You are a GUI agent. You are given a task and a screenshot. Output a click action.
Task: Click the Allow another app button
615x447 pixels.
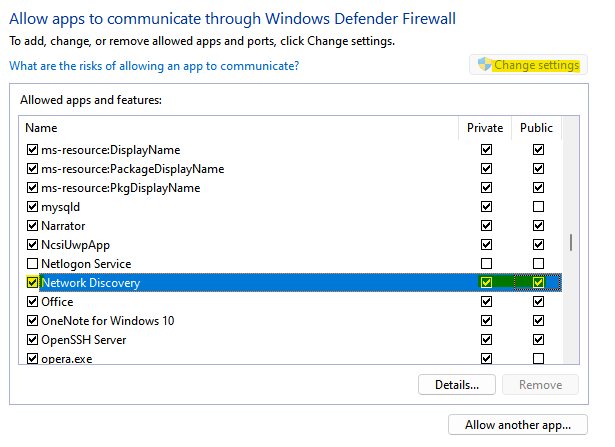pyautogui.click(x=517, y=425)
